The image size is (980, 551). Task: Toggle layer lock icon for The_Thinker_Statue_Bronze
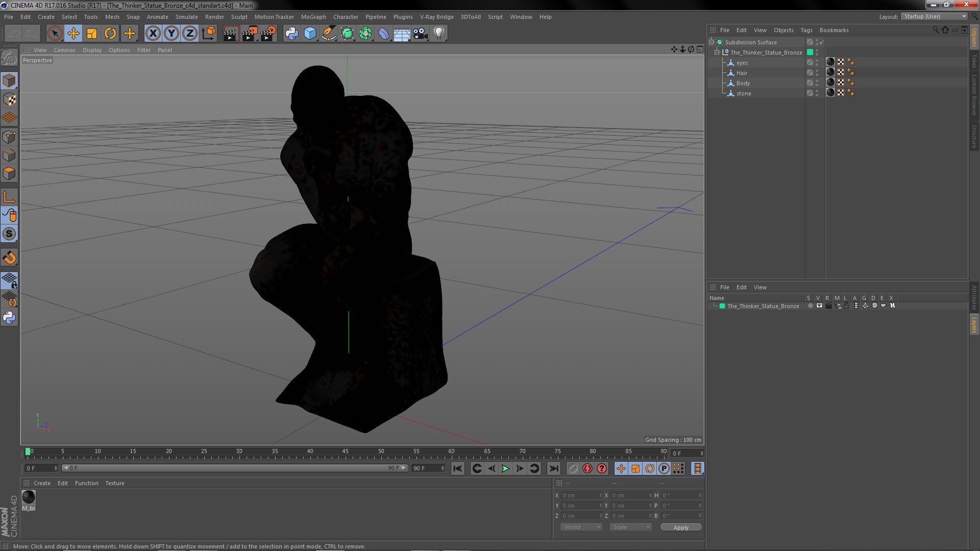(x=846, y=306)
